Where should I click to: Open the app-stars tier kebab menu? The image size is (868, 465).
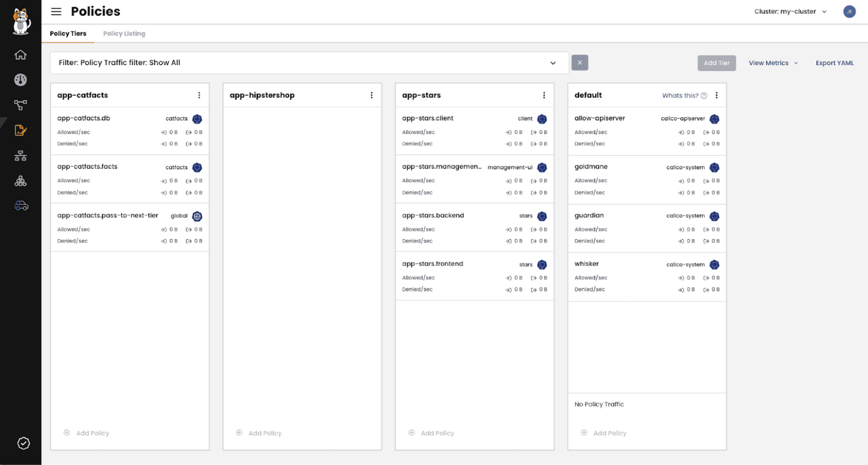544,95
